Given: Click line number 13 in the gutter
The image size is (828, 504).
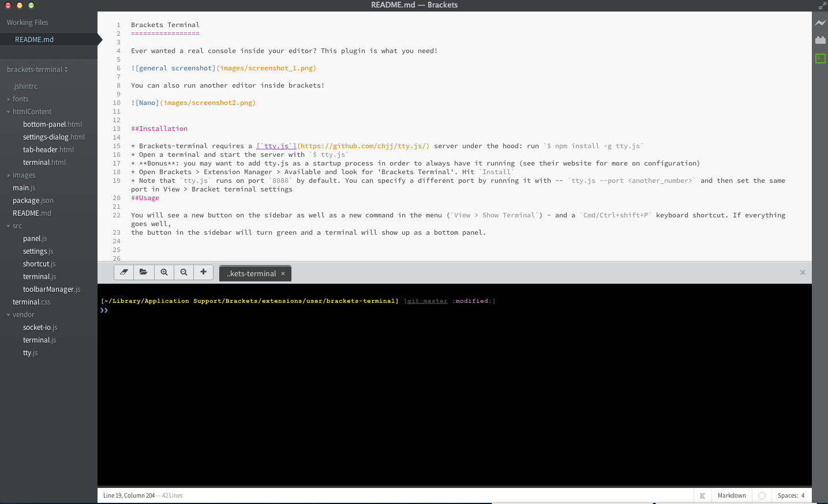Looking at the screenshot, I should tap(117, 129).
